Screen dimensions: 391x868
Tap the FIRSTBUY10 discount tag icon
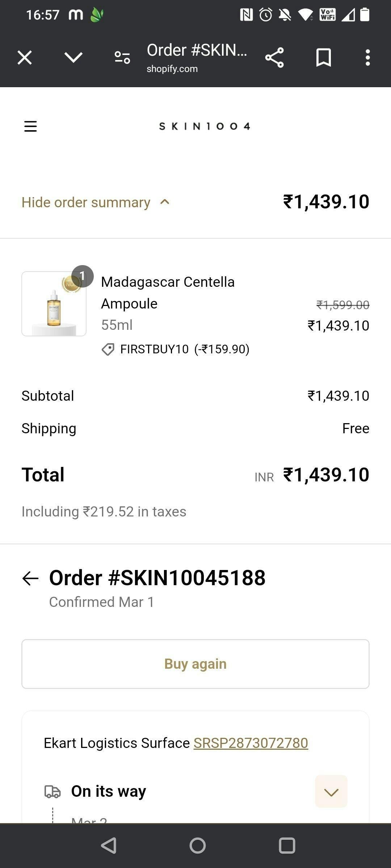pyautogui.click(x=108, y=349)
